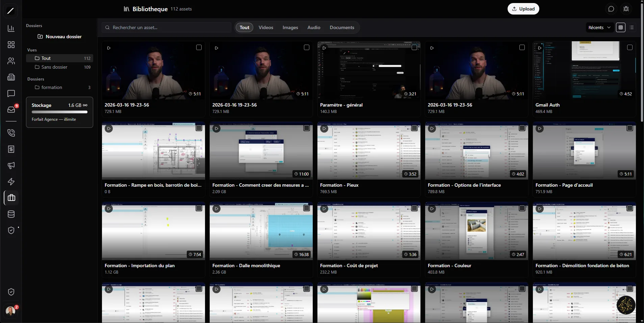The width and height of the screenshot is (644, 323).
Task: Click the Forfait Agence — illimite text
Action: [54, 119]
